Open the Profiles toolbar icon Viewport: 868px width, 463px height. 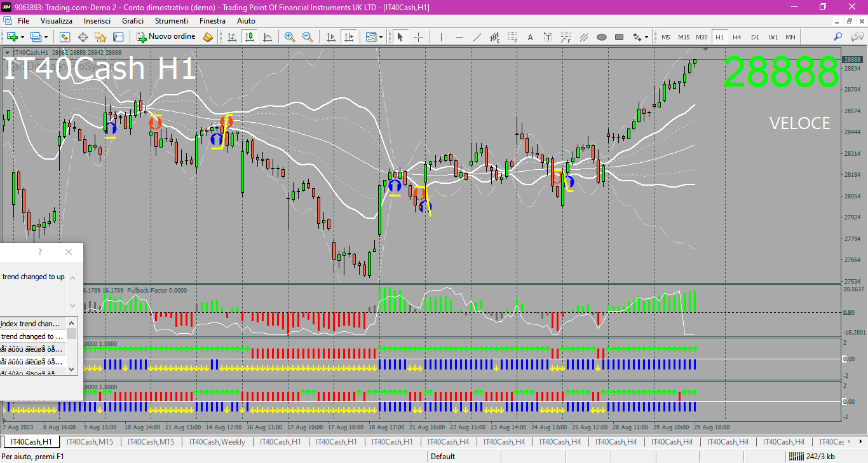coord(36,37)
